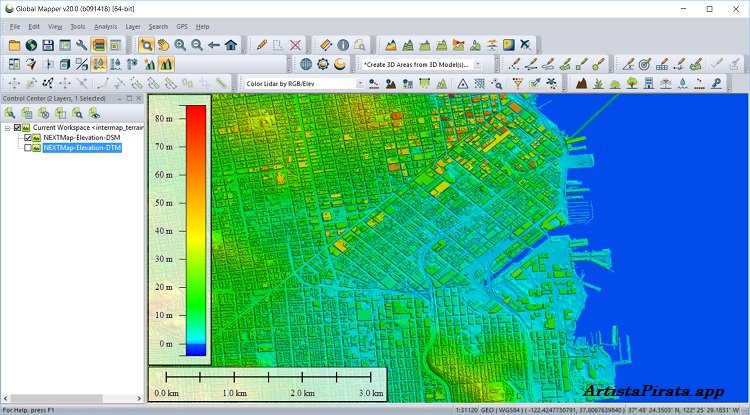Click the Open Data Files folder icon
The height and width of the screenshot is (415, 750).
[14, 45]
